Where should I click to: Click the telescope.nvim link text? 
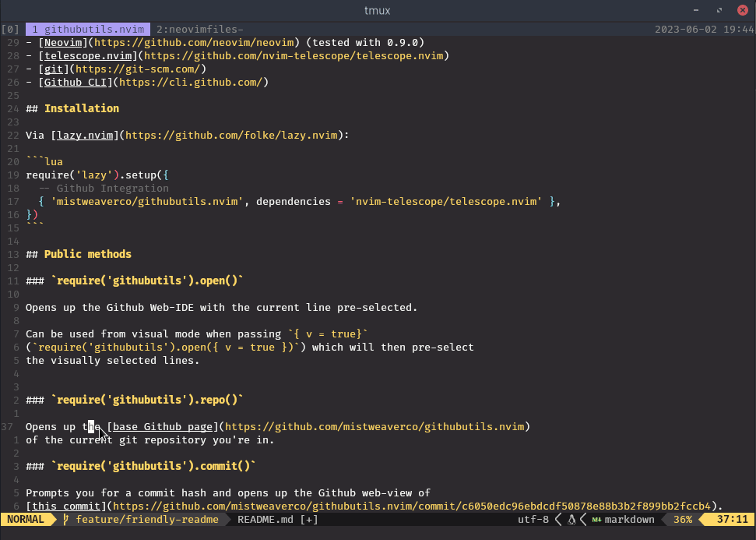point(88,55)
